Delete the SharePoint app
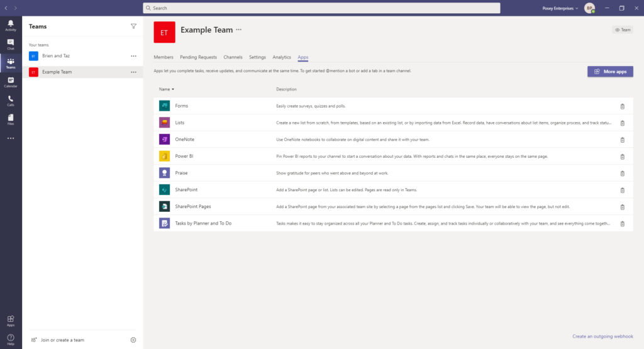Viewport: 644px width, 349px height. [x=622, y=191]
